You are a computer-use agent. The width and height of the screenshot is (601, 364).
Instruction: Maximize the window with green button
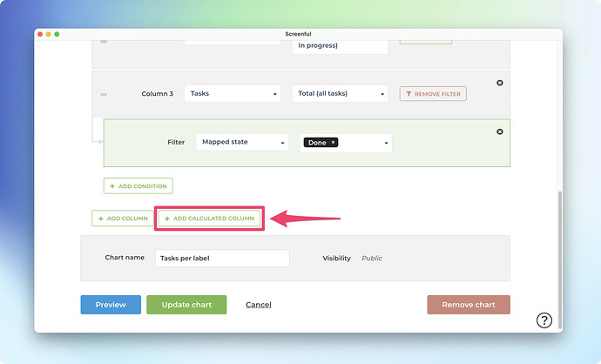tap(57, 34)
